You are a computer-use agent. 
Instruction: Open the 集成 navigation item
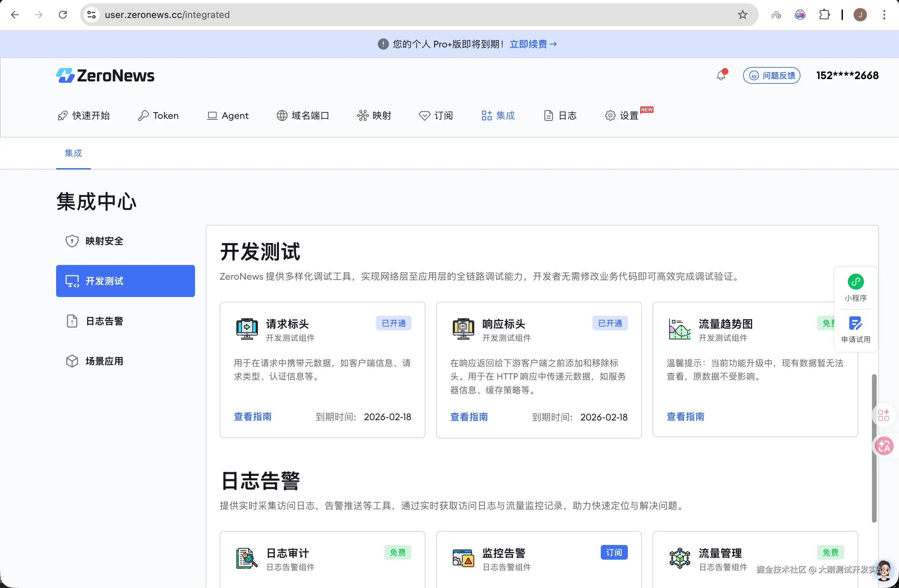point(498,115)
